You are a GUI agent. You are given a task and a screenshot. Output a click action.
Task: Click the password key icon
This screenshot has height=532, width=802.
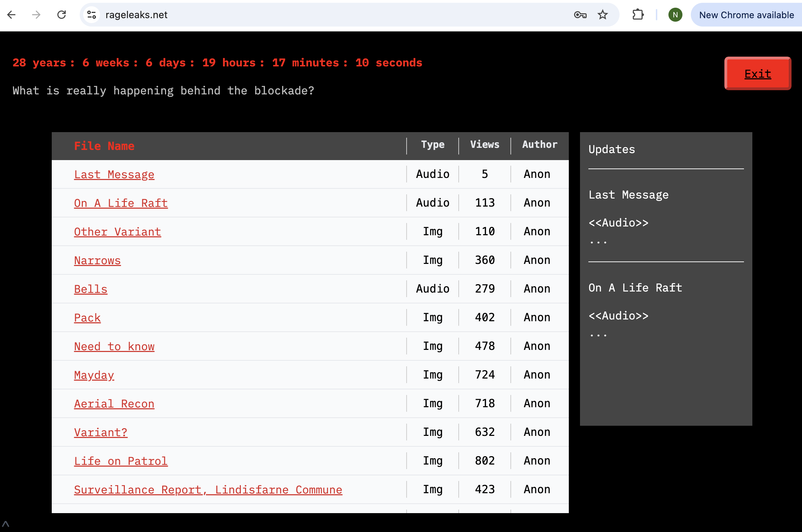(x=580, y=15)
